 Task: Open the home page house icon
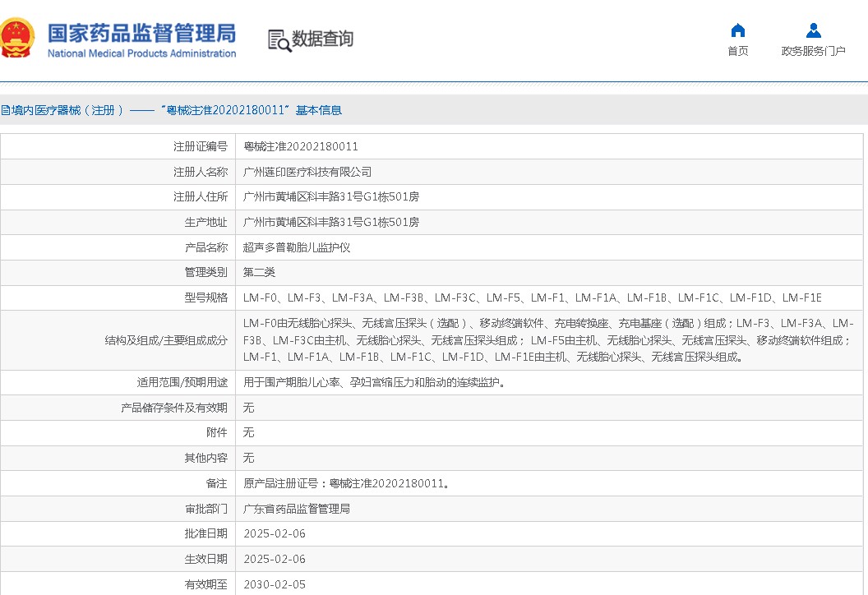(x=738, y=30)
